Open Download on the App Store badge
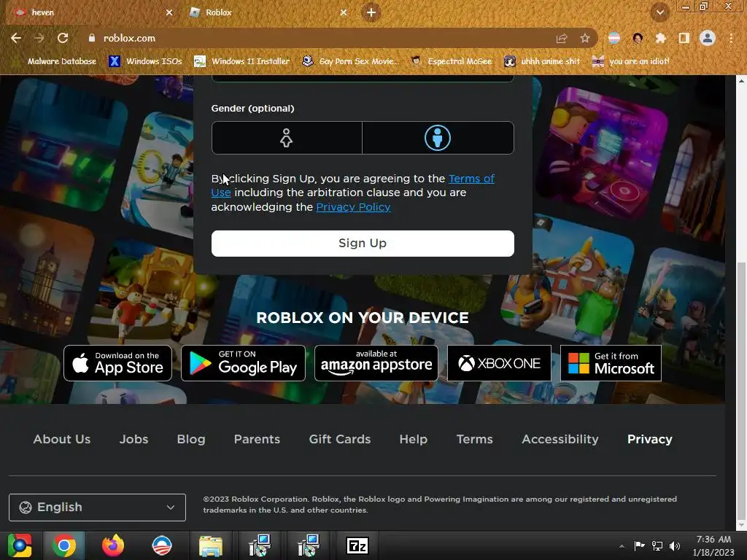This screenshot has width=747, height=560. [x=117, y=363]
